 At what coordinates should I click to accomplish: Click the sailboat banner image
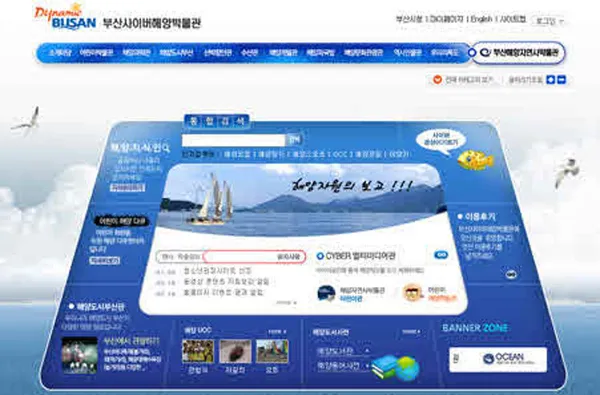click(x=302, y=199)
